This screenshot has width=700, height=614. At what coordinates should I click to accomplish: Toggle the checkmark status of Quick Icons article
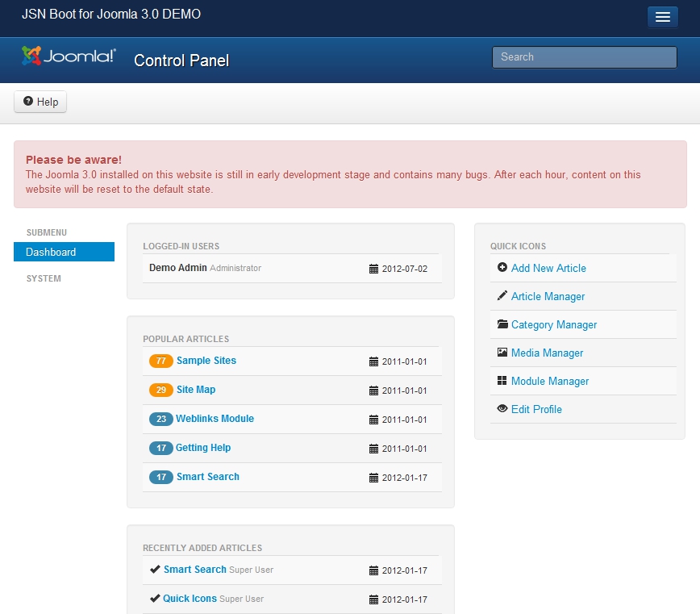(155, 599)
